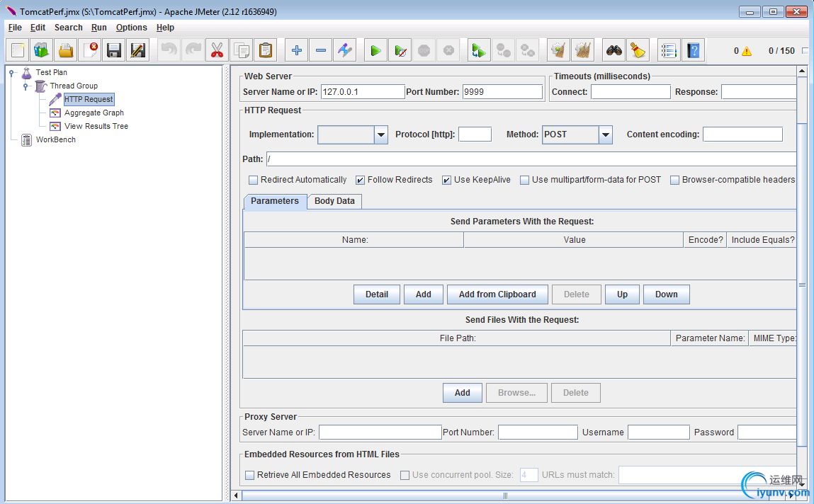Start test without pauses icon

400,50
